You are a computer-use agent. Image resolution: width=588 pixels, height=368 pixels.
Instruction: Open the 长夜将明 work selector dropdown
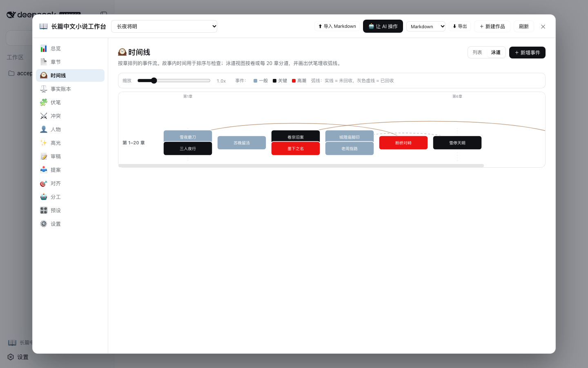click(164, 26)
